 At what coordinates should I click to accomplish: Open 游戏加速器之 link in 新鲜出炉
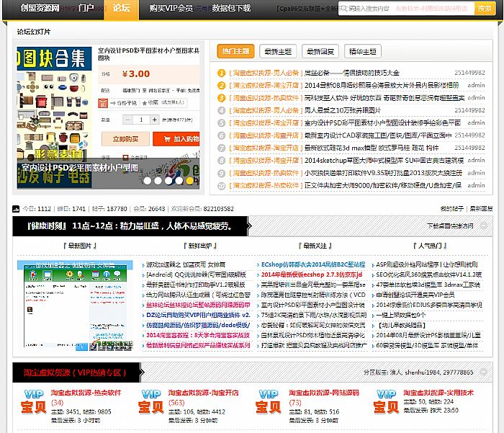[186, 264]
